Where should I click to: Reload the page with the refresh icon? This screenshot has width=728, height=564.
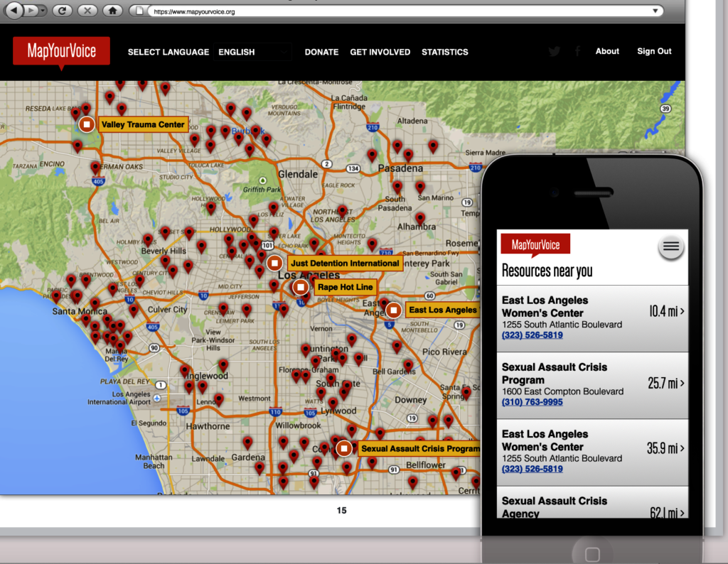tap(62, 10)
